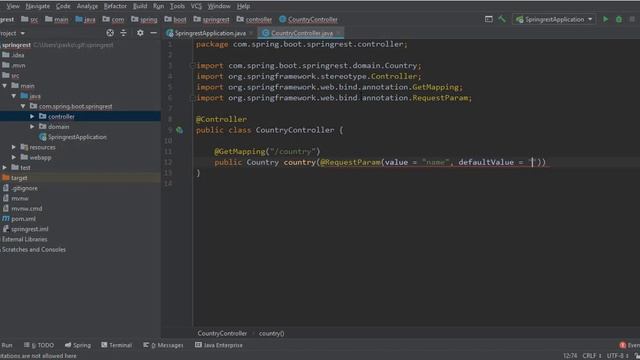Start debugging with the bug icon
Screen dimensions: 640x360
tap(619, 19)
